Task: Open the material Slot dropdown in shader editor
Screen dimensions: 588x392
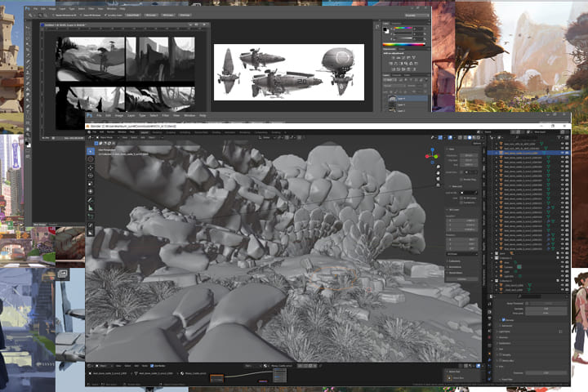Action: tap(252, 366)
